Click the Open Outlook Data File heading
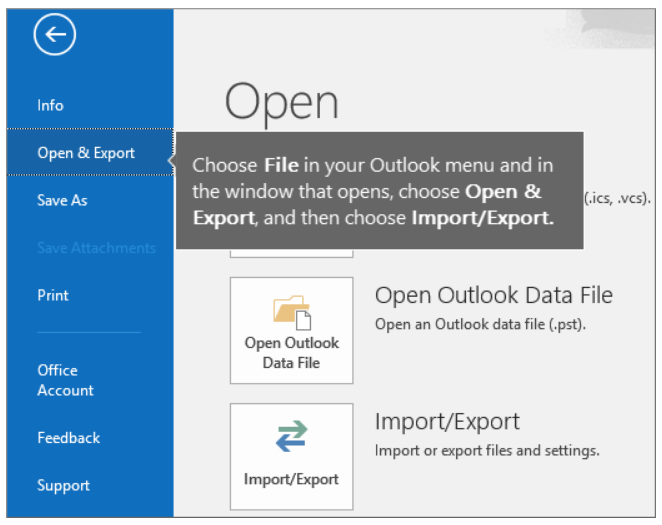The height and width of the screenshot is (525, 662). coord(493,295)
